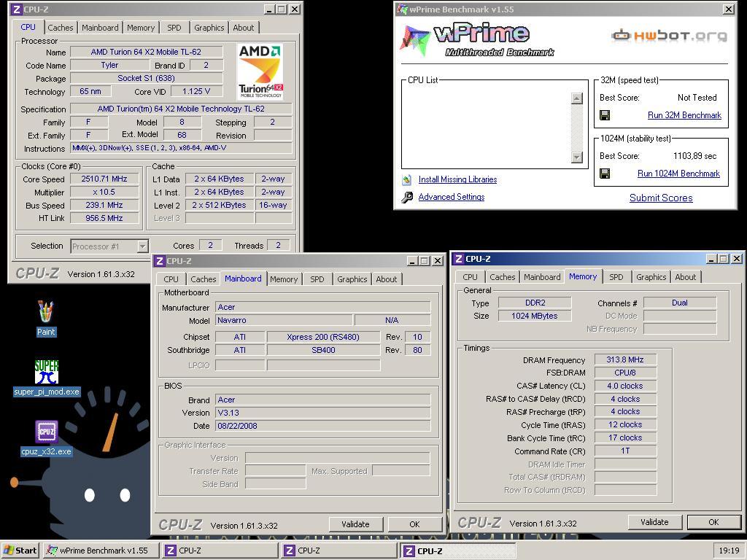Open Graphics tab in CPU window
Image resolution: width=747 pixels, height=560 pixels.
(209, 28)
